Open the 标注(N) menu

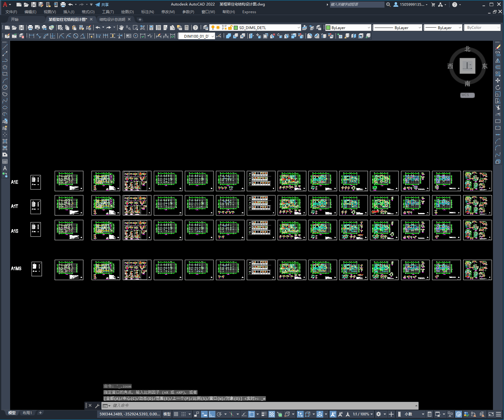coord(147,12)
